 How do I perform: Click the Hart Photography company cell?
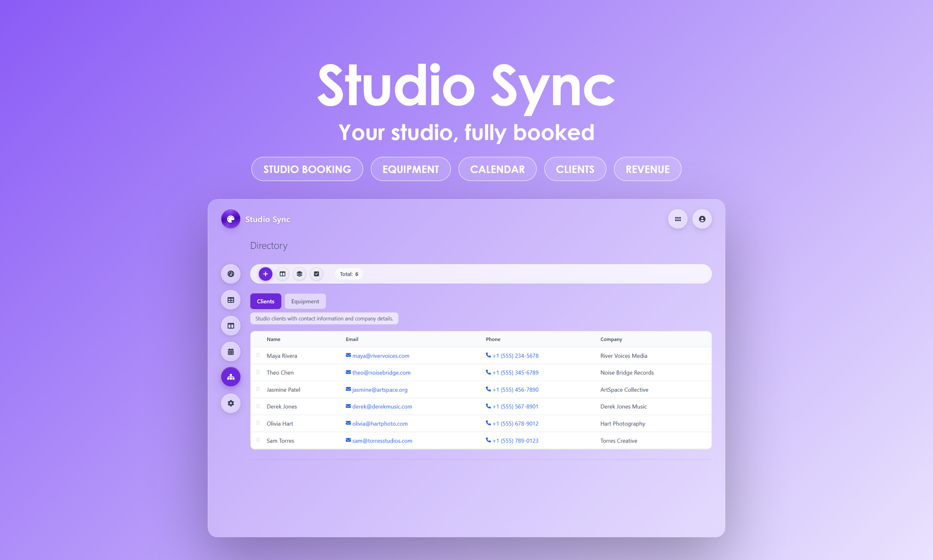coord(623,424)
